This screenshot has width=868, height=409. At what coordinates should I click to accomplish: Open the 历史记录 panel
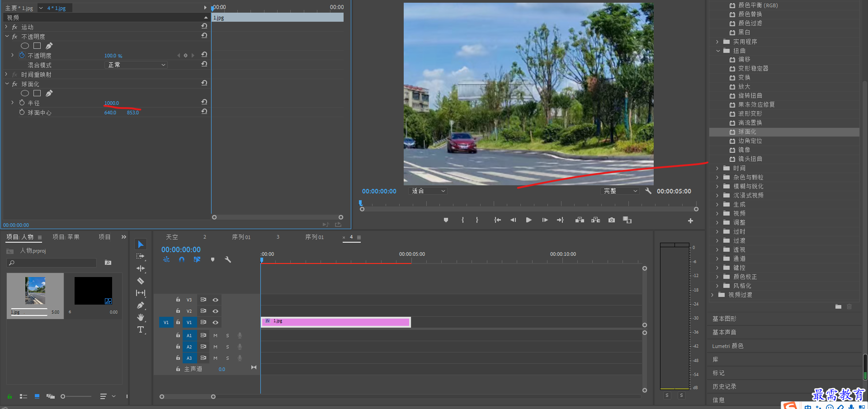click(724, 386)
